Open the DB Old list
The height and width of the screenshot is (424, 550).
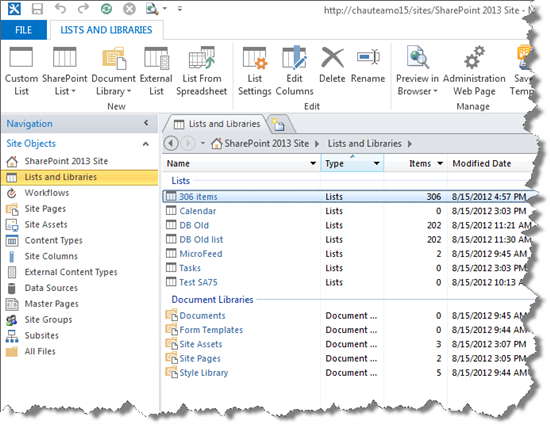point(194,226)
